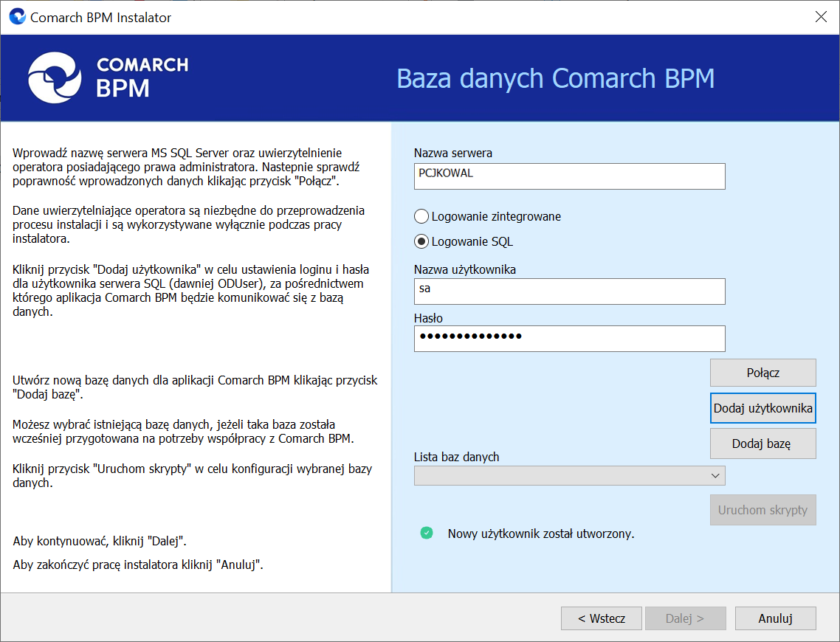Viewport: 840px width, 642px height.
Task: Close the installer window
Action: (x=821, y=16)
